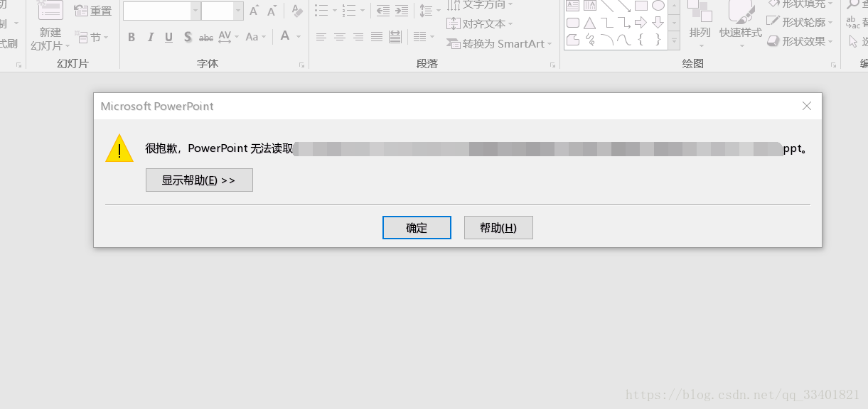
Task: Toggle Strikethrough (abc) formatting
Action: tap(206, 37)
